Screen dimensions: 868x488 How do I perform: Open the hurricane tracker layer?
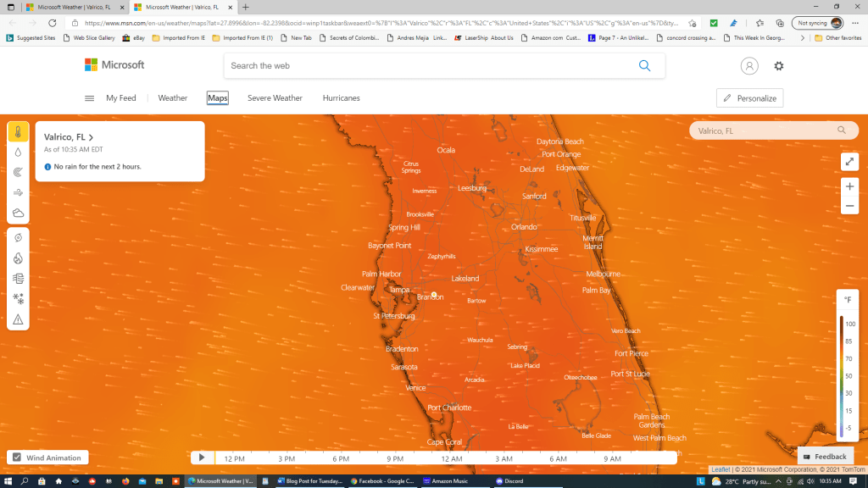(x=18, y=238)
